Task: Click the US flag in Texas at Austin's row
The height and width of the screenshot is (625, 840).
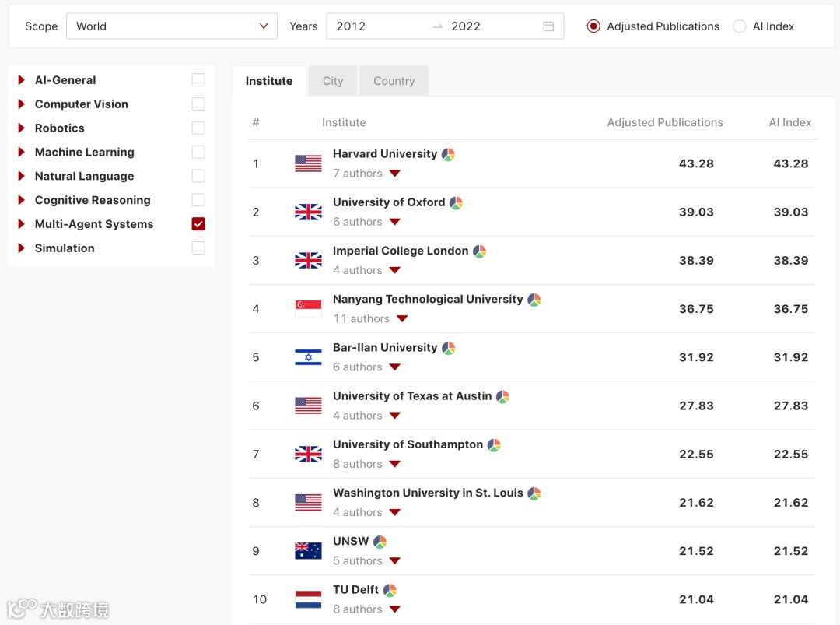Action: pyautogui.click(x=308, y=406)
